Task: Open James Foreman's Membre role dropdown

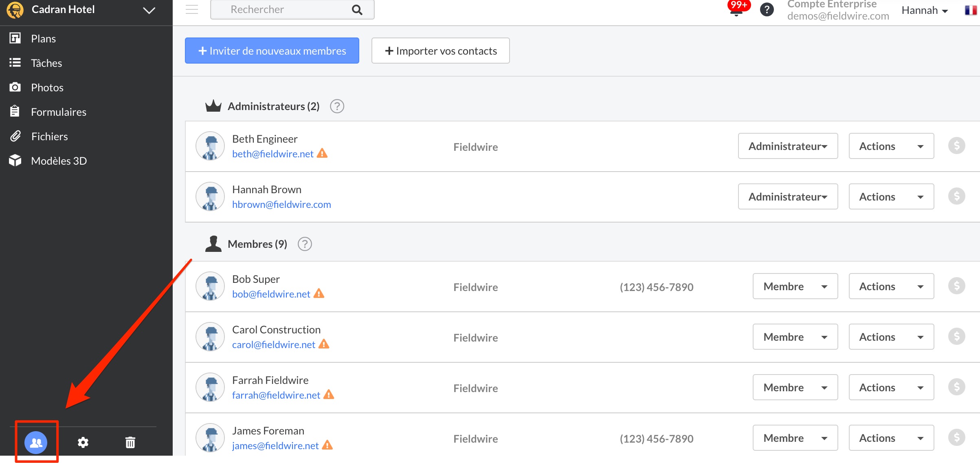Action: click(x=795, y=438)
